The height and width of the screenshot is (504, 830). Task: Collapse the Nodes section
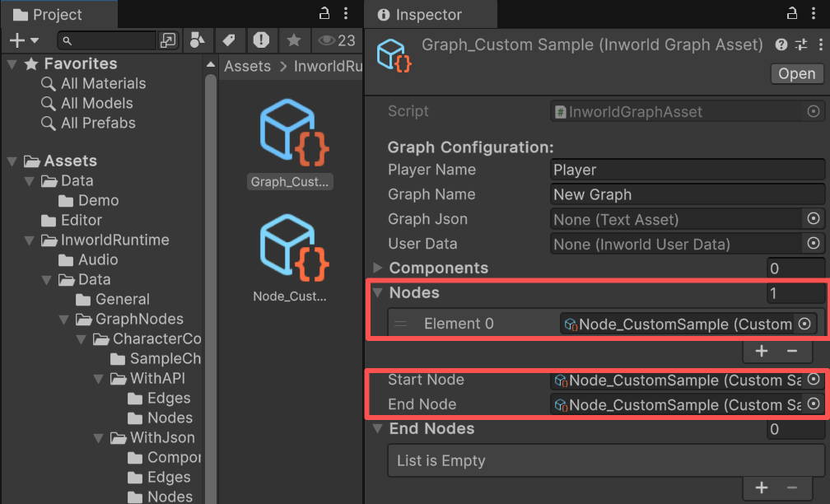378,292
